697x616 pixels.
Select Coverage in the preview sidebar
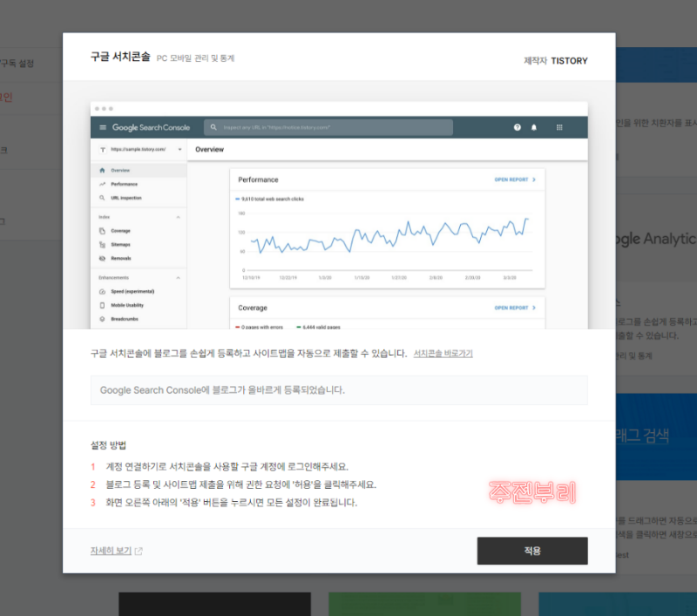(139, 231)
